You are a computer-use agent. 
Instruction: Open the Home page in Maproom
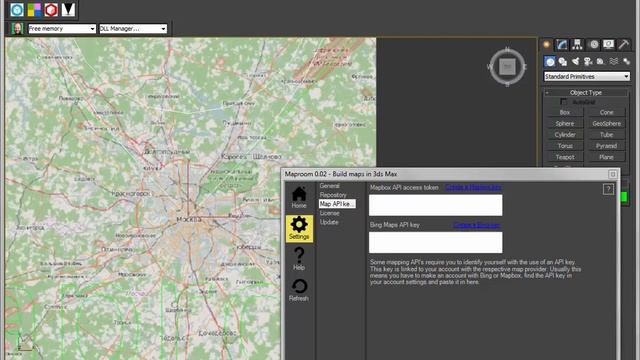[x=299, y=197]
